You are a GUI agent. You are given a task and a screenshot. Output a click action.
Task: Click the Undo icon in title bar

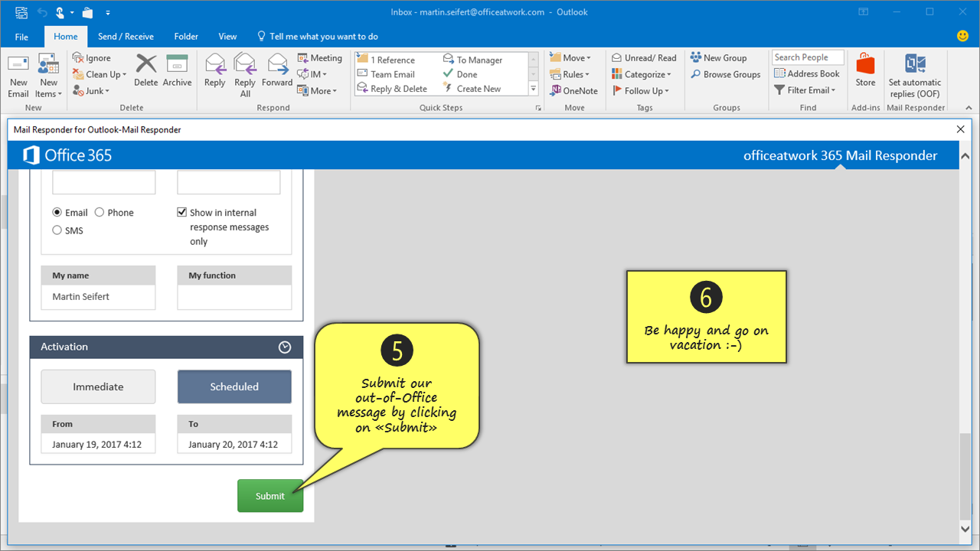coord(41,12)
